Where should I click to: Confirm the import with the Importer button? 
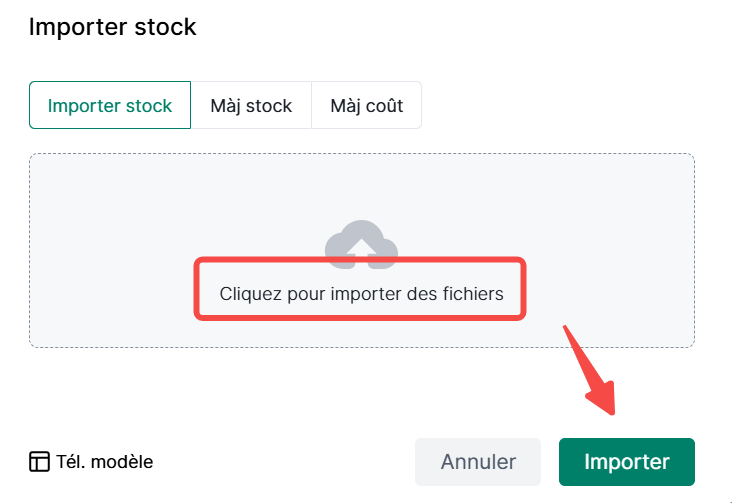click(x=626, y=462)
